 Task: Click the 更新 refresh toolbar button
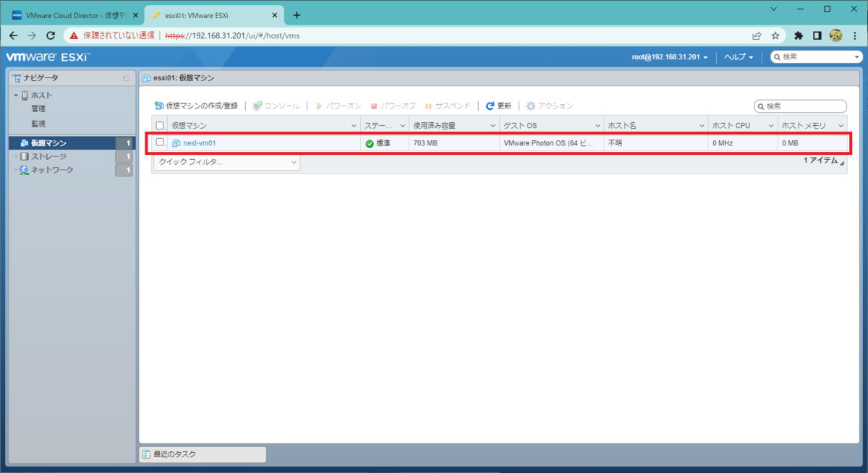498,106
